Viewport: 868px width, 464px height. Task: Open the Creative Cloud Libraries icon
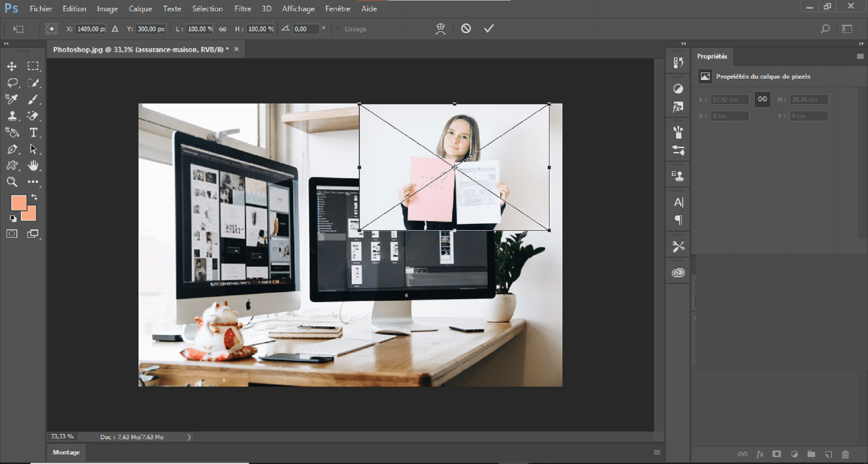(x=678, y=272)
